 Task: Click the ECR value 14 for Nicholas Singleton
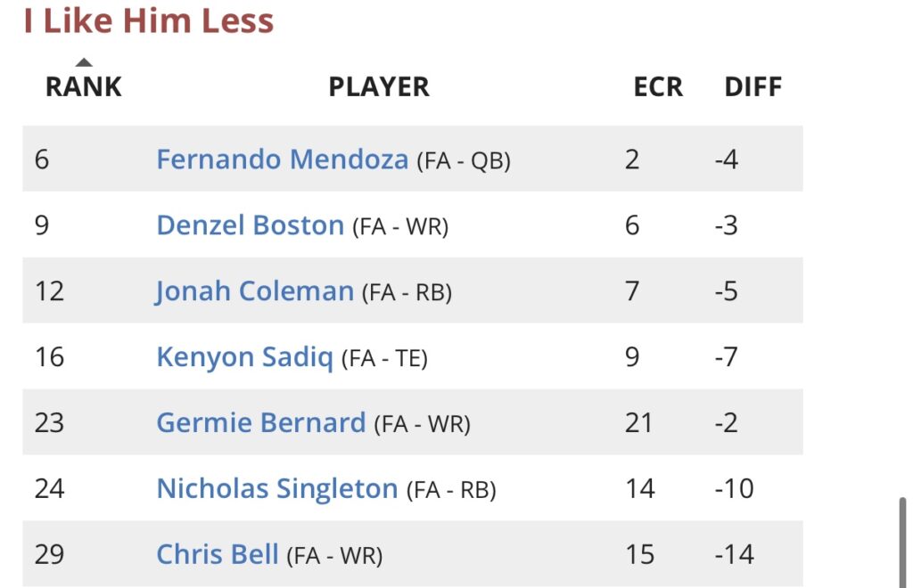pyautogui.click(x=640, y=488)
